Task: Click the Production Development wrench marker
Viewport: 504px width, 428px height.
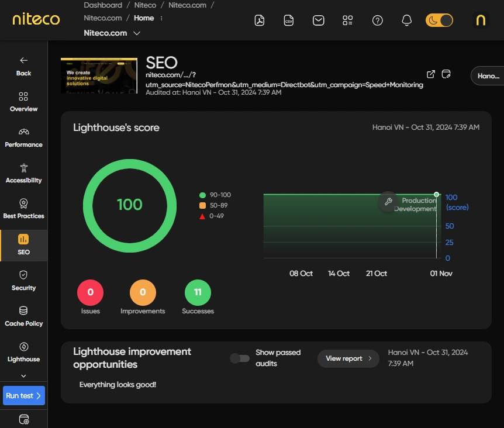Action: pyautogui.click(x=388, y=202)
